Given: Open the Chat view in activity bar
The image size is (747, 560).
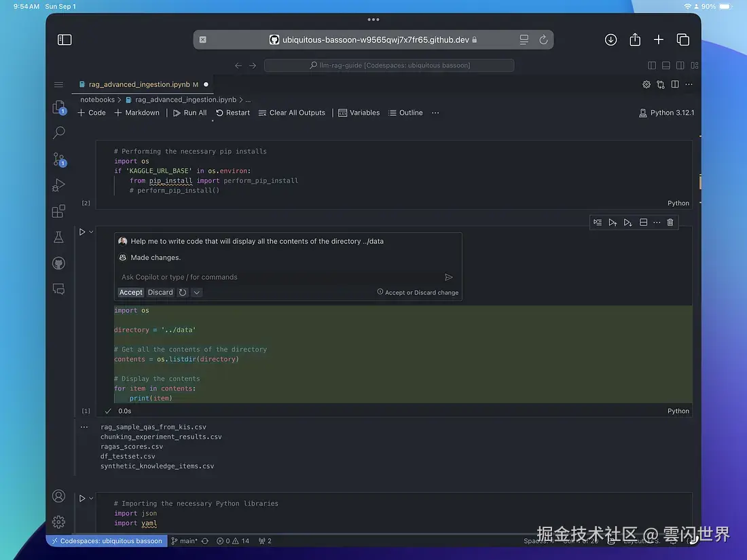Looking at the screenshot, I should pos(58,289).
